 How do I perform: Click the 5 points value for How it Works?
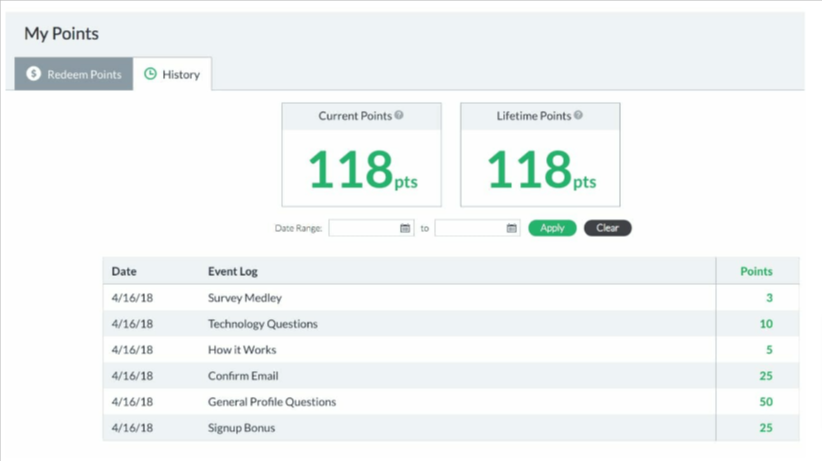click(x=770, y=350)
